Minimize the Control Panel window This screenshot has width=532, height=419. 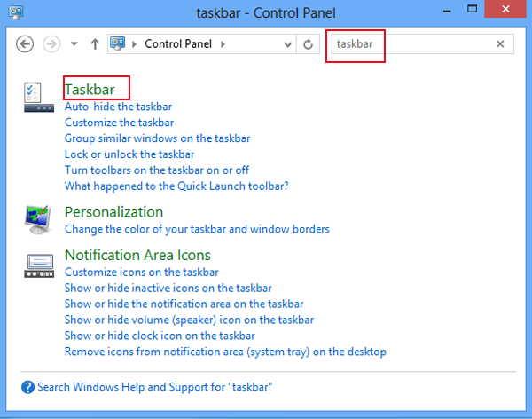pos(447,11)
